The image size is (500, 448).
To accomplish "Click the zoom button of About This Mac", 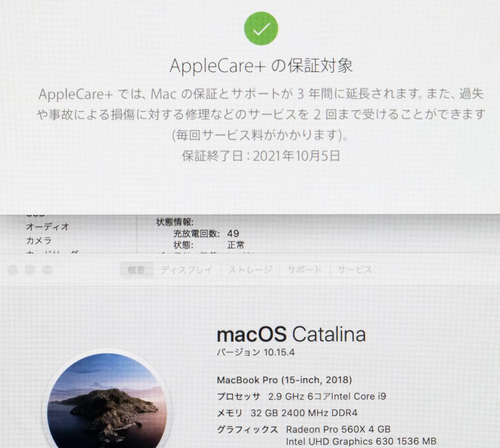I will point(47,270).
